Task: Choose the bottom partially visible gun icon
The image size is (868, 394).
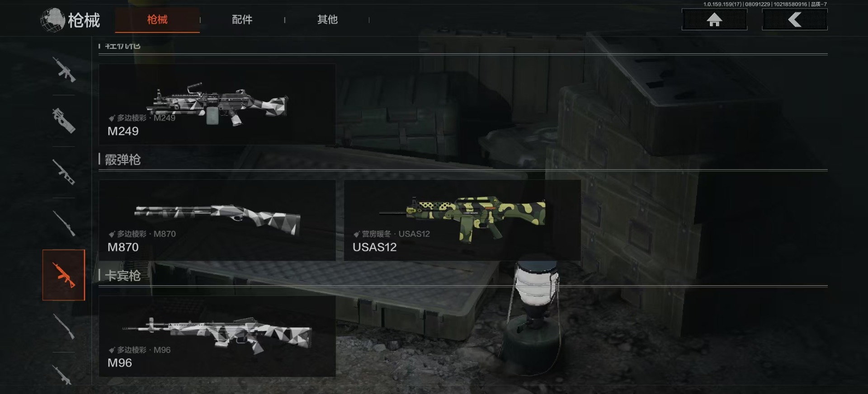Action: (64, 375)
